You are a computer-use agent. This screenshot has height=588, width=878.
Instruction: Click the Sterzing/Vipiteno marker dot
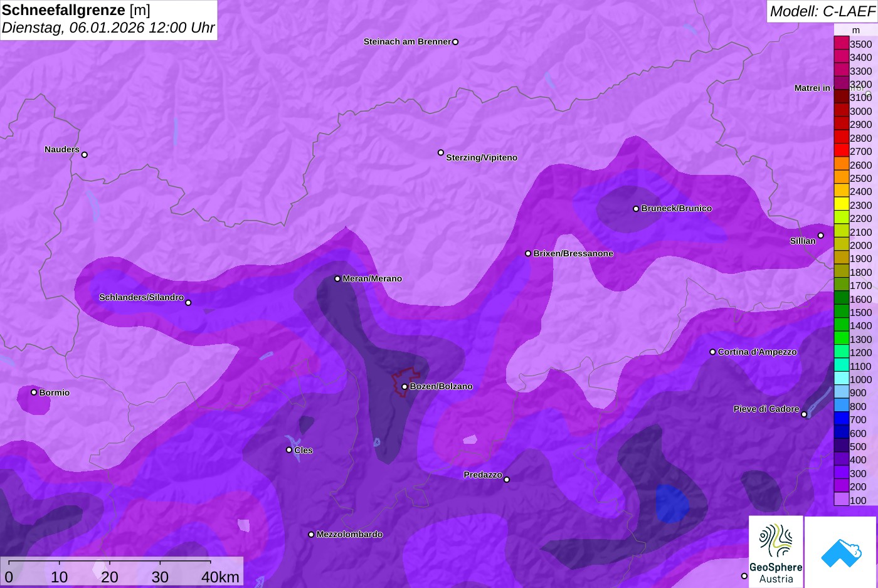point(441,152)
